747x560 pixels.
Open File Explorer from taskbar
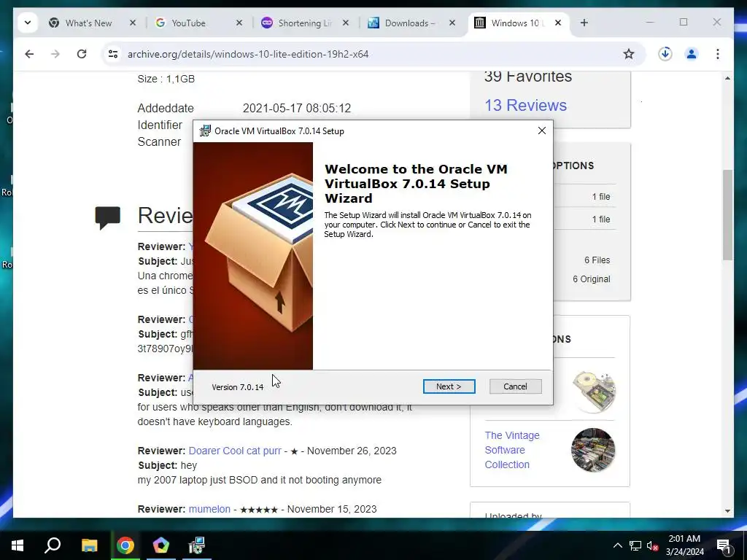(x=89, y=545)
